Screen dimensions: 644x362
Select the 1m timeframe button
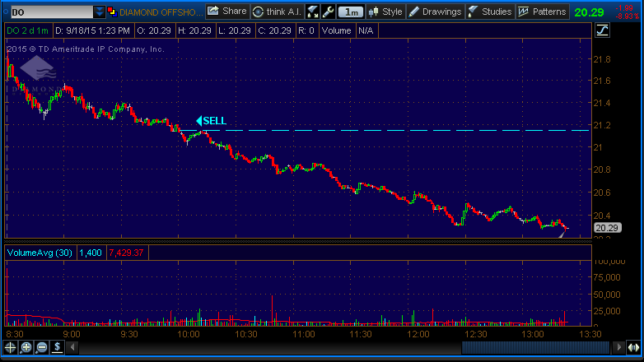tap(352, 12)
